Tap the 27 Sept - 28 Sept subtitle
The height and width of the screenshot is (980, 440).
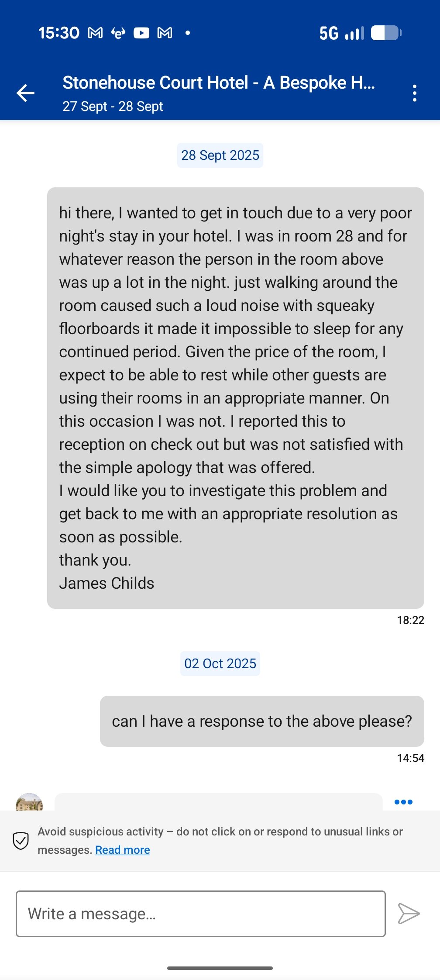coord(113,107)
